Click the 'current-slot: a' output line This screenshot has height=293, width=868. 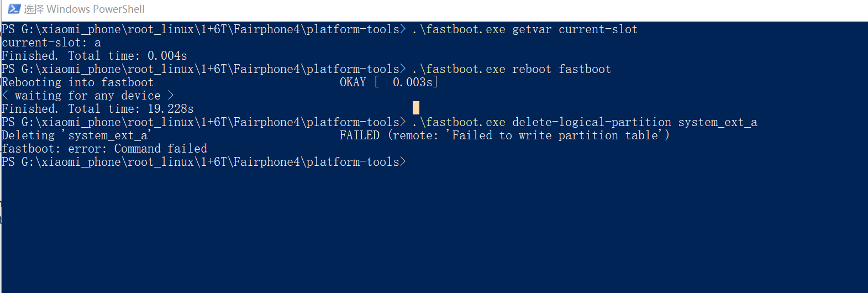click(51, 43)
